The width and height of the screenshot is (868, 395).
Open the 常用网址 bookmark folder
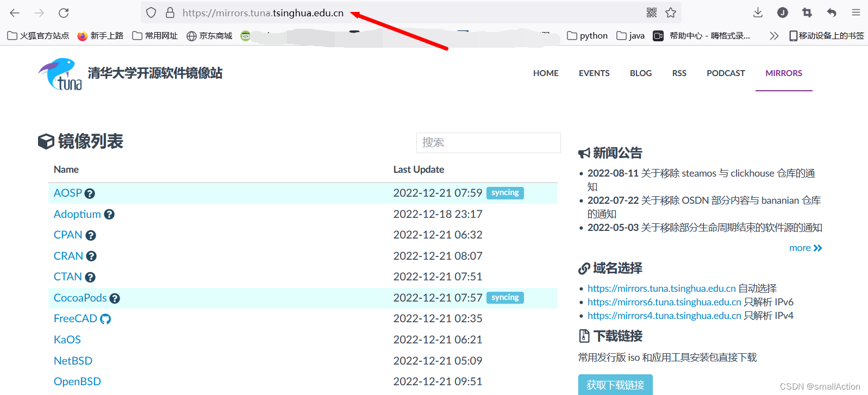point(155,36)
